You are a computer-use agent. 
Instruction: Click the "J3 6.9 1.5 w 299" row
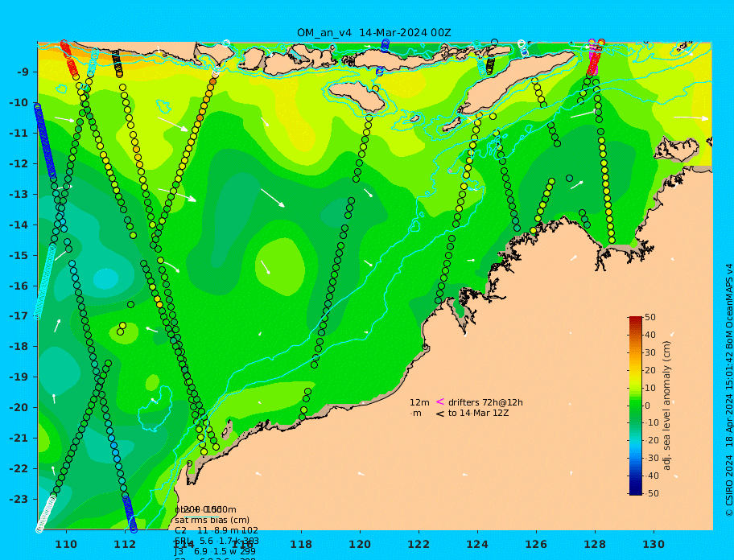(216, 552)
